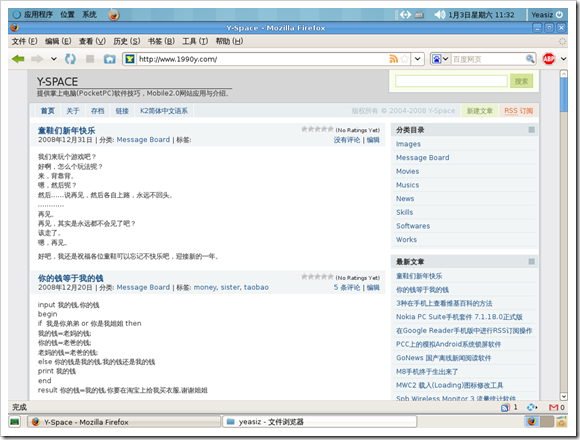Click the vertical scrollbar thumb
Viewport: 580px width, 440px height.
(x=563, y=94)
